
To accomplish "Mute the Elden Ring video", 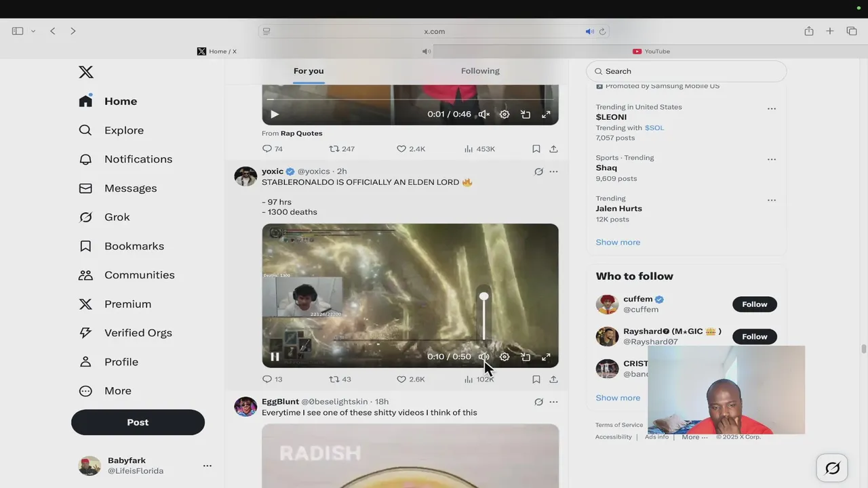I will point(484,357).
